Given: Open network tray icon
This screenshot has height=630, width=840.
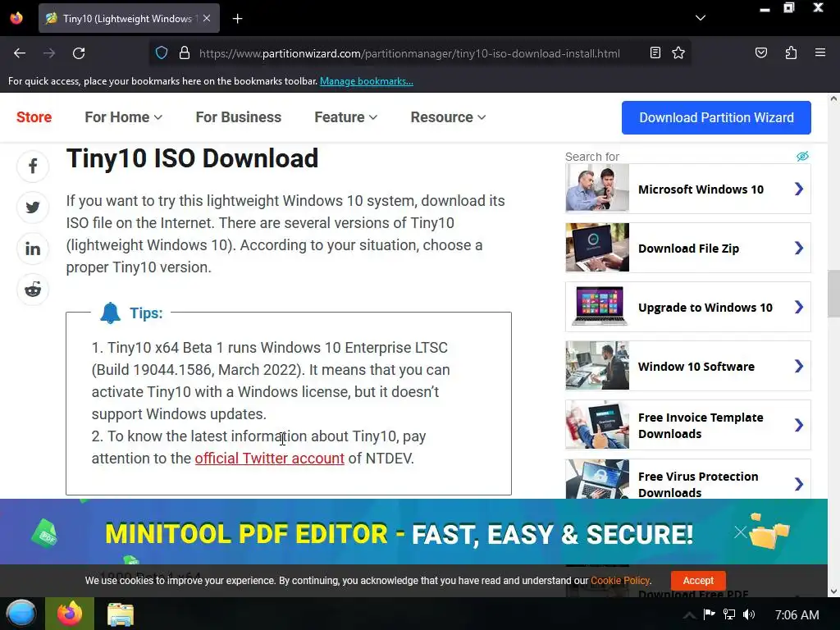Looking at the screenshot, I should click(729, 614).
